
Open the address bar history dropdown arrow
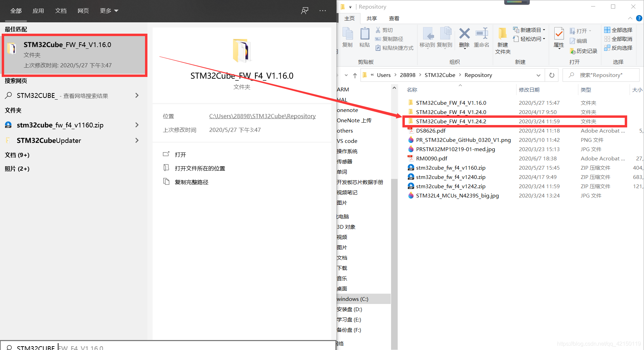pyautogui.click(x=538, y=75)
